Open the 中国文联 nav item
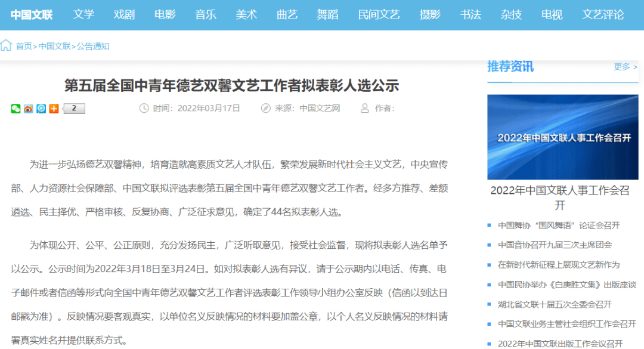 (32, 15)
